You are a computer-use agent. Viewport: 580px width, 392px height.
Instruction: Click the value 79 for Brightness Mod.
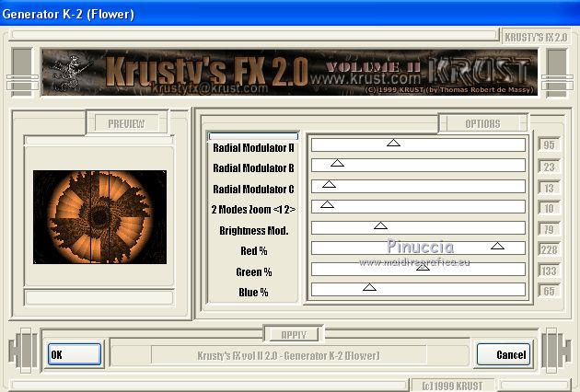click(x=549, y=229)
